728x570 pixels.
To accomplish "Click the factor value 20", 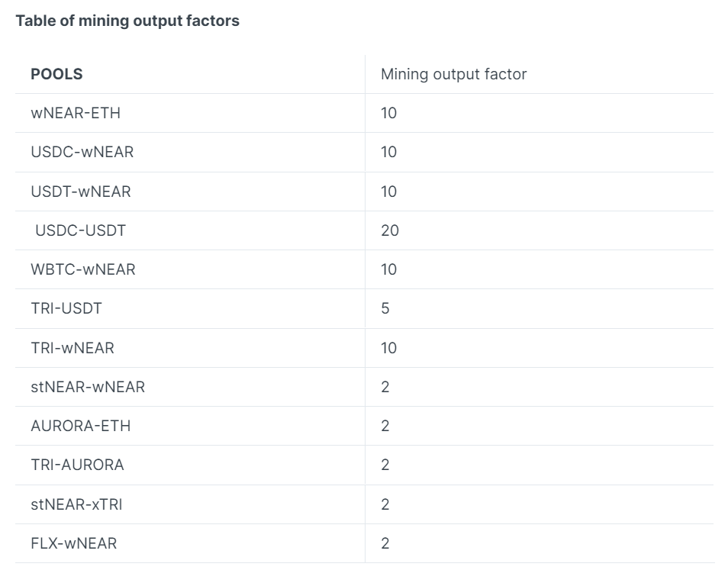I will pos(389,230).
